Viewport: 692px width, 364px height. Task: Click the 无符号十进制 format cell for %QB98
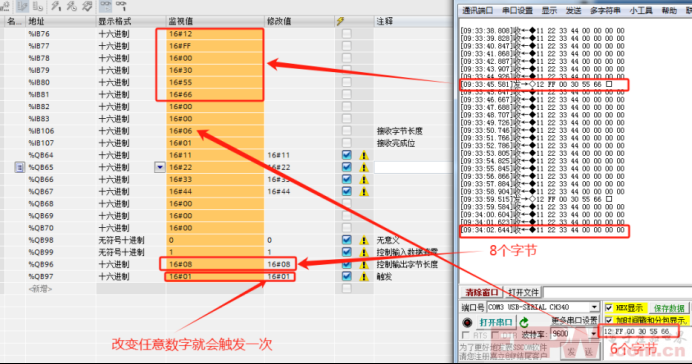point(131,240)
